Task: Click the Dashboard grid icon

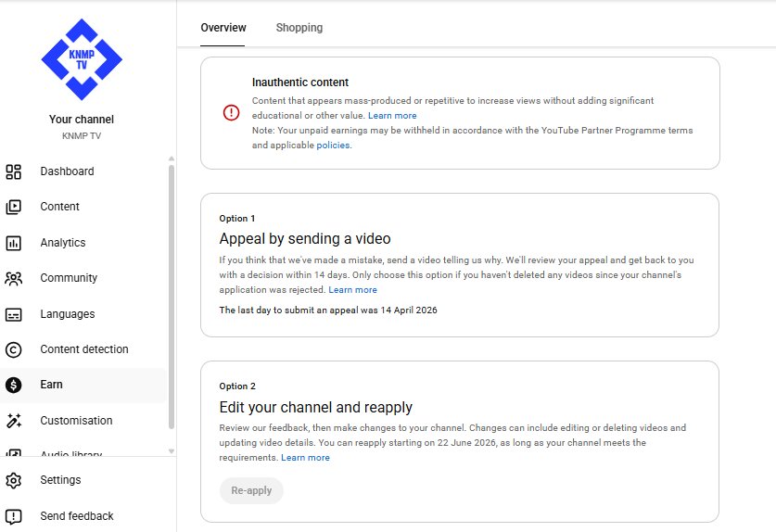Action: 13,171
